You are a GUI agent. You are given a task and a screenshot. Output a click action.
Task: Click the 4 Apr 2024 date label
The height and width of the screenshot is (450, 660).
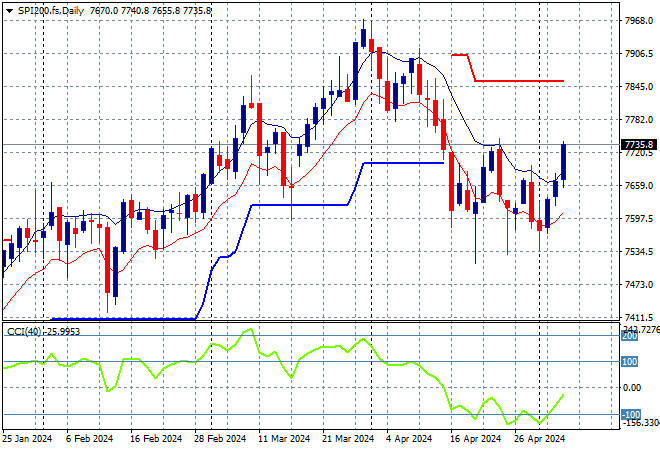(x=411, y=439)
